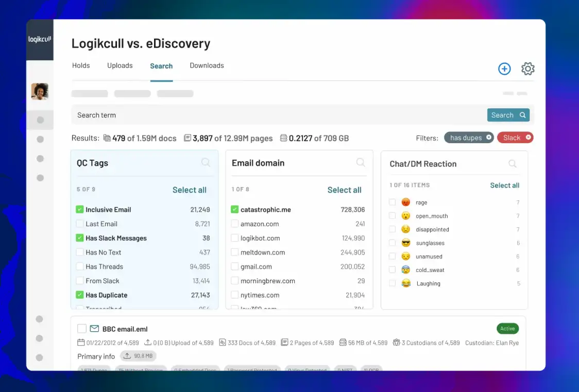Open the Uploads tab
The image size is (579, 392).
click(120, 66)
